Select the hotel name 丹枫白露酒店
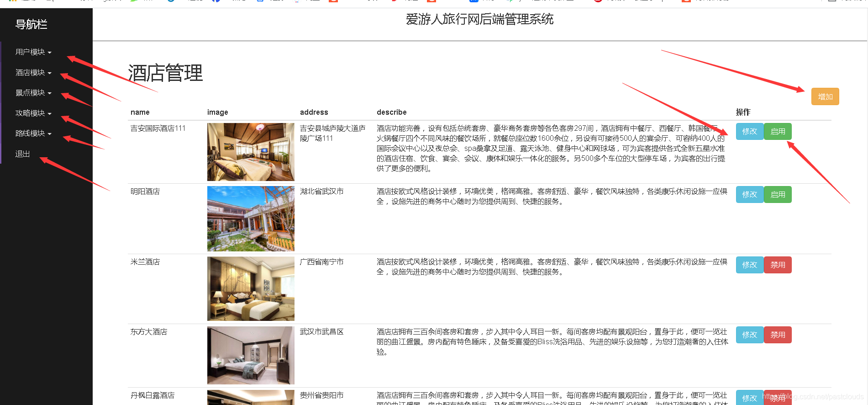The width and height of the screenshot is (868, 405). (153, 395)
